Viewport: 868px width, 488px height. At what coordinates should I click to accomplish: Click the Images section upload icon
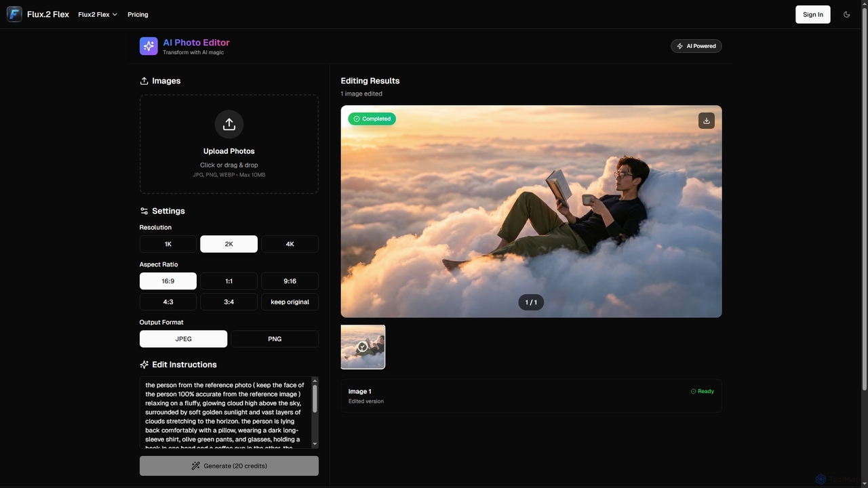click(x=144, y=81)
